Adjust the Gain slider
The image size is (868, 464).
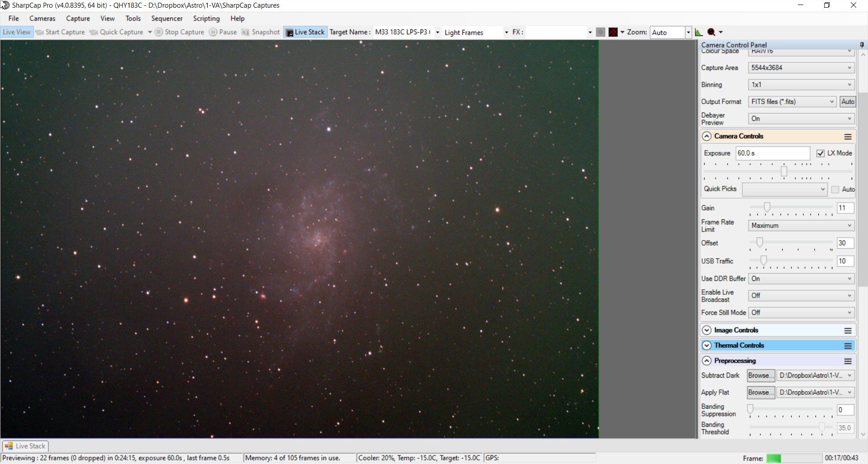[767, 208]
